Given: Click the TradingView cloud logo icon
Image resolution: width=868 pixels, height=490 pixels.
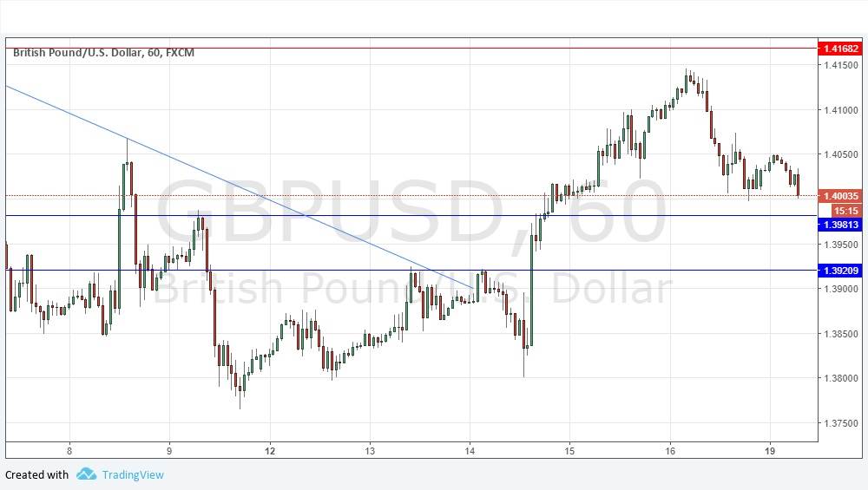Looking at the screenshot, I should pyautogui.click(x=86, y=474).
